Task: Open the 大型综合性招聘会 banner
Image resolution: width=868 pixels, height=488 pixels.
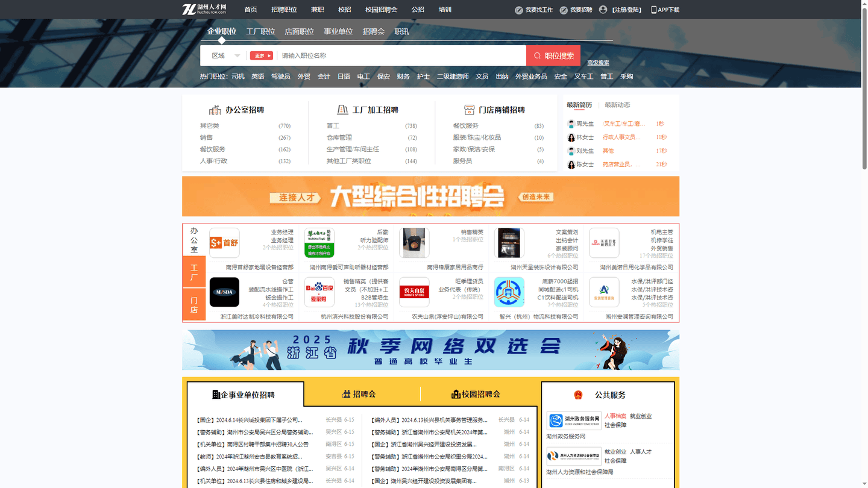Action: 431,196
